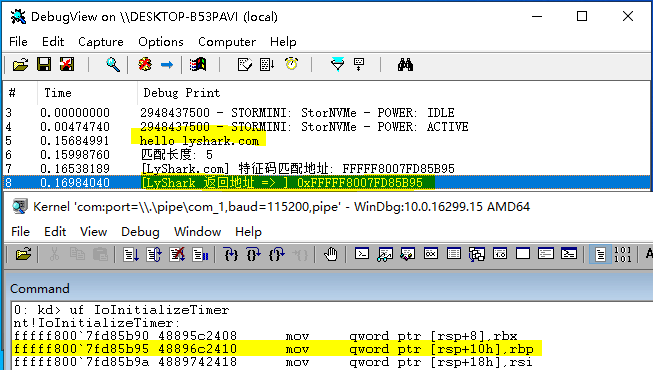Open the Memory window icon
653x370 pixels.
454,254
